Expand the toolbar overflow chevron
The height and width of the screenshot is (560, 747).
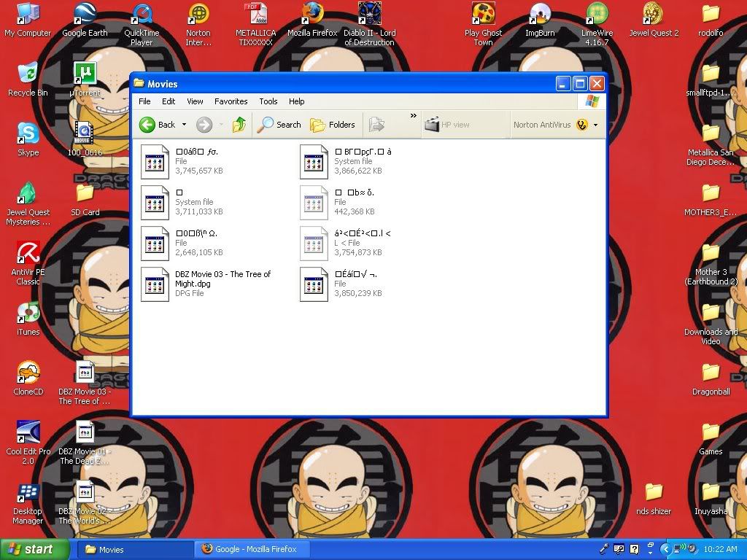click(x=413, y=116)
